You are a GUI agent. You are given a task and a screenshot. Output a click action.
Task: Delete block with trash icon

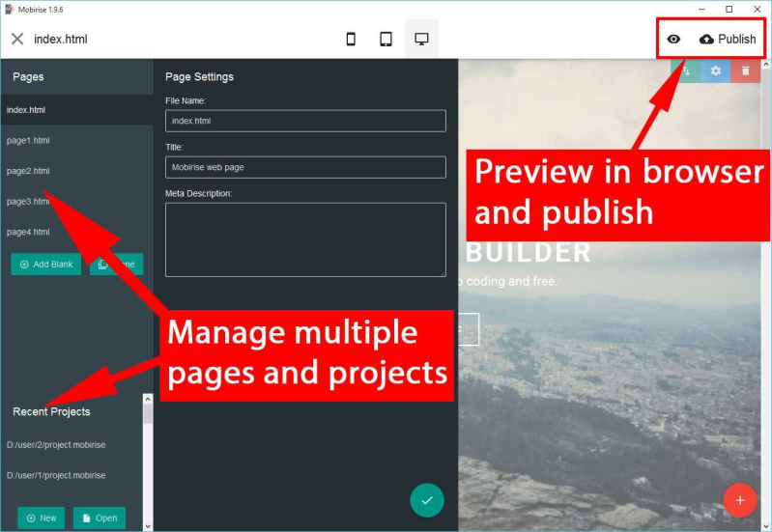point(745,70)
